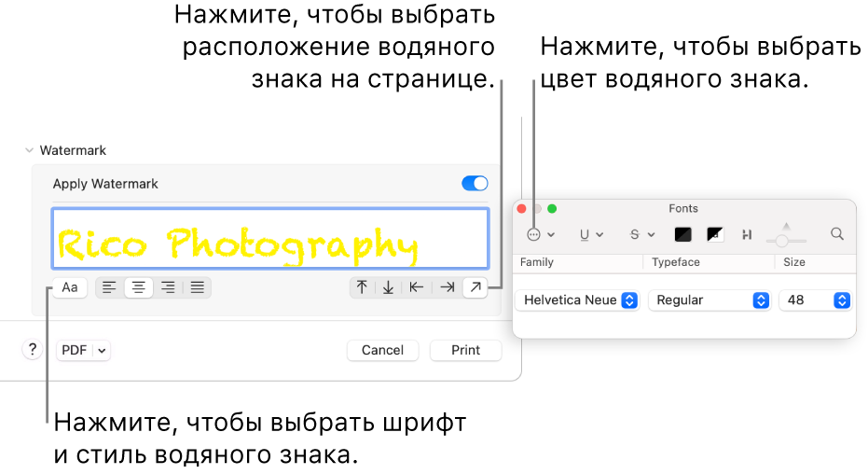Viewport: 868px width, 474px height.
Task: Toggle the Apply Watermark switch
Action: (475, 183)
